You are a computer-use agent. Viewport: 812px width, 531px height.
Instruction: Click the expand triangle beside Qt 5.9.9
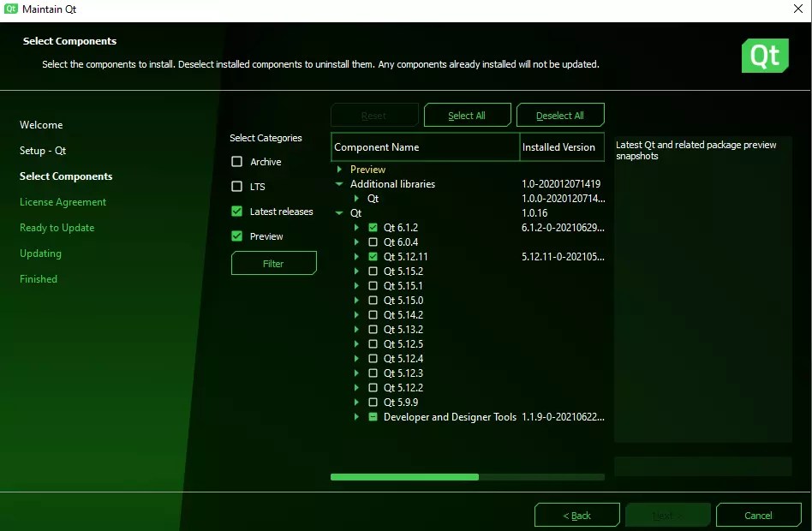coord(359,402)
